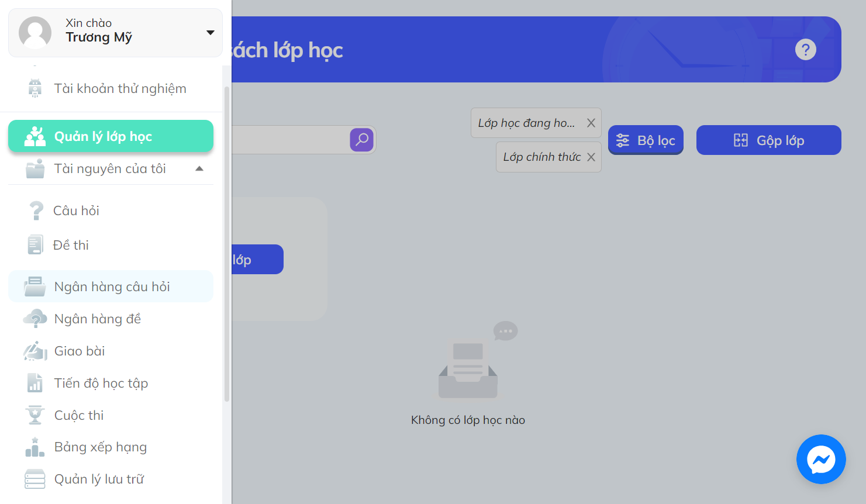This screenshot has width=866, height=504.
Task: Open Tiến độ học tập
Action: (x=111, y=383)
